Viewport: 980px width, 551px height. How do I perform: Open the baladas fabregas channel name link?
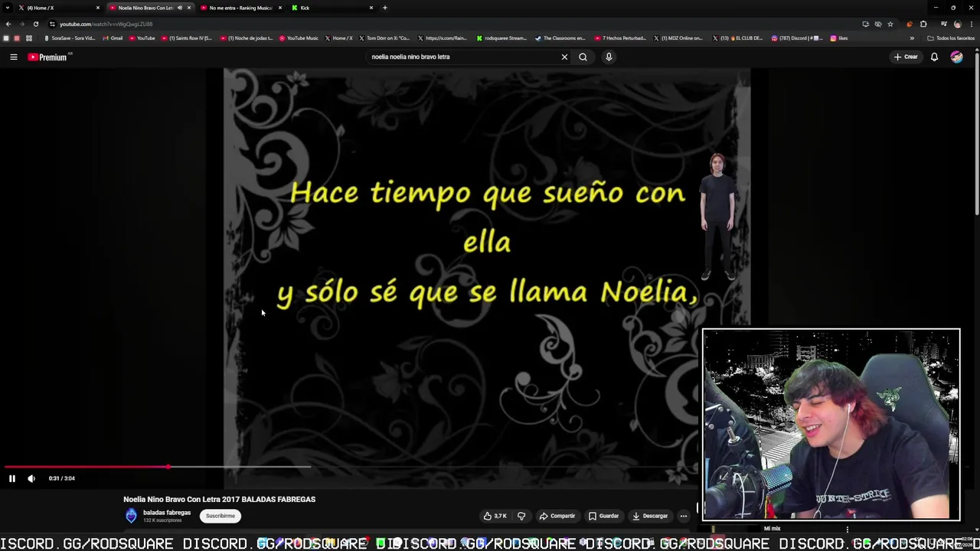167,513
